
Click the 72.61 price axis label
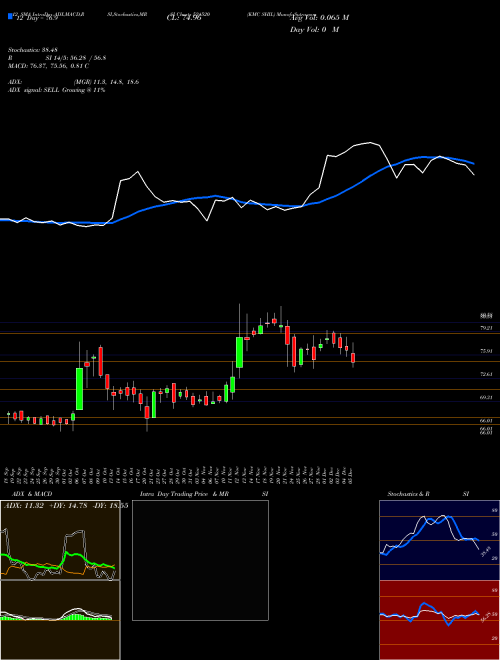[486, 374]
